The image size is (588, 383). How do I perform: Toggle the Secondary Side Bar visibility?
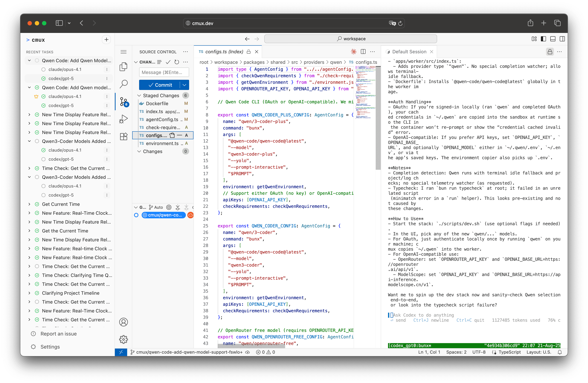pyautogui.click(x=562, y=39)
